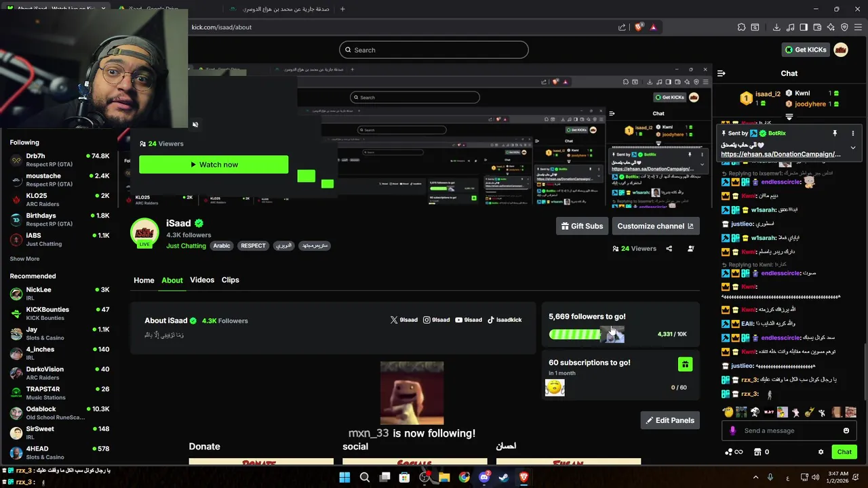Click the green gift icon in subscriptions goal
This screenshot has width=868, height=488.
pos(685,365)
